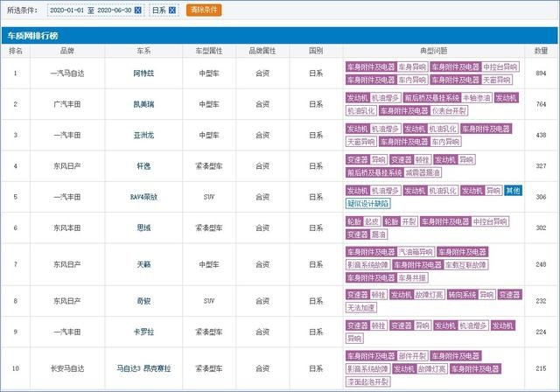Image resolution: width=560 pixels, height=392 pixels.
Task: Select the 机油增多 tag in 凯美瑞 row
Action: pos(385,98)
